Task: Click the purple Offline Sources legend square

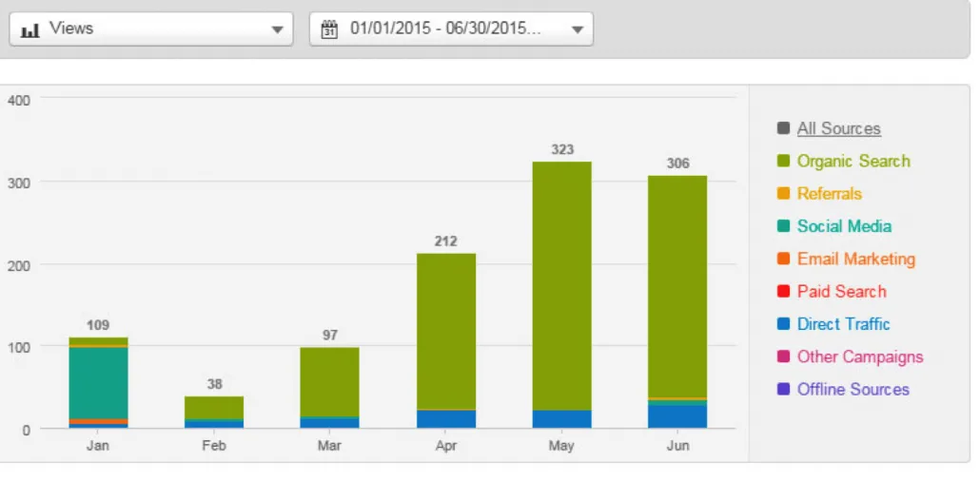Action: click(x=783, y=390)
